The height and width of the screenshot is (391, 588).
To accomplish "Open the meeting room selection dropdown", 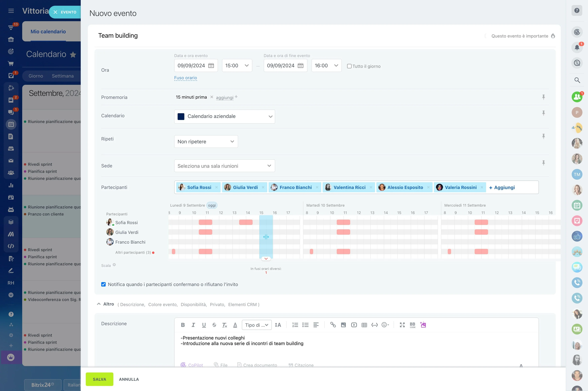I will (225, 166).
